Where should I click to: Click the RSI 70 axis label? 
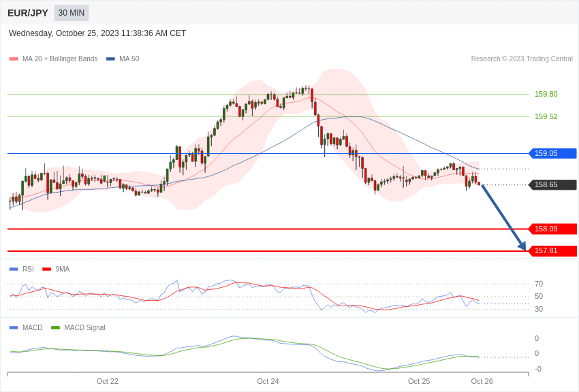click(539, 284)
